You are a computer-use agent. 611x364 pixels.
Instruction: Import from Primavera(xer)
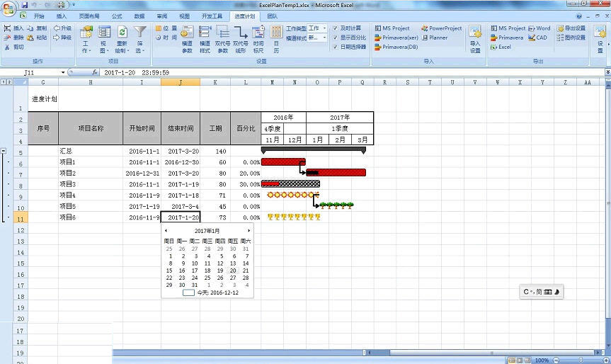tap(396, 38)
